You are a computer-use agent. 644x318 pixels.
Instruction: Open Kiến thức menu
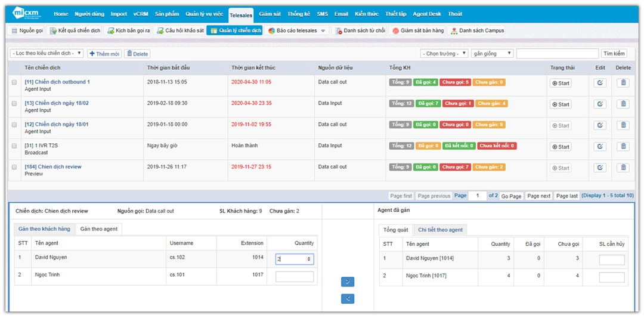click(x=366, y=14)
